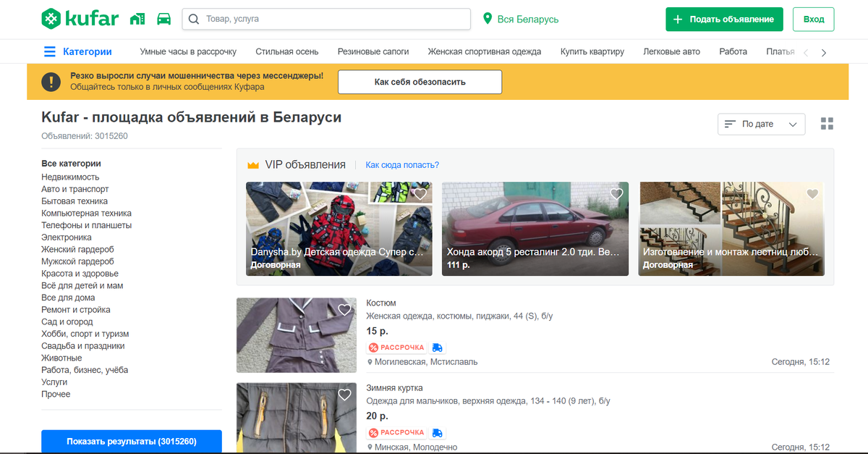Select Прочее category
The image size is (868, 454).
[56, 394]
